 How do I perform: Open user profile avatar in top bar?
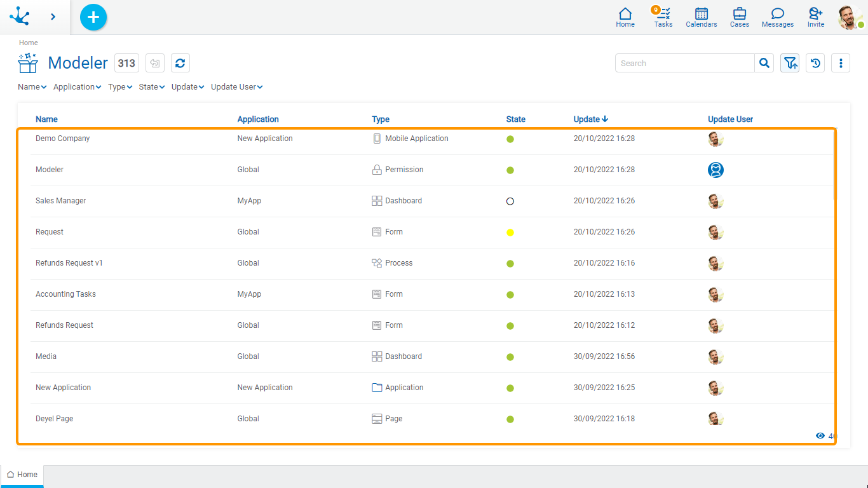(x=850, y=17)
